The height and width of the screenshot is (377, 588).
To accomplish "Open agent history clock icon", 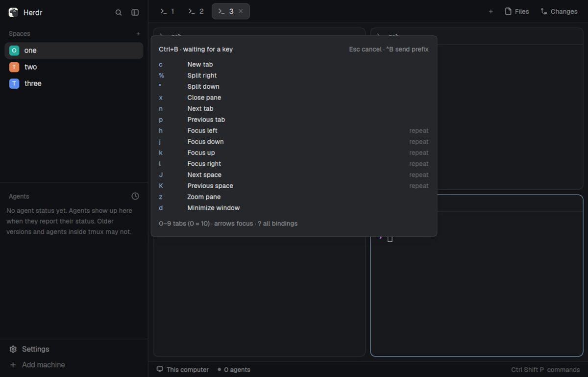I will [x=135, y=196].
